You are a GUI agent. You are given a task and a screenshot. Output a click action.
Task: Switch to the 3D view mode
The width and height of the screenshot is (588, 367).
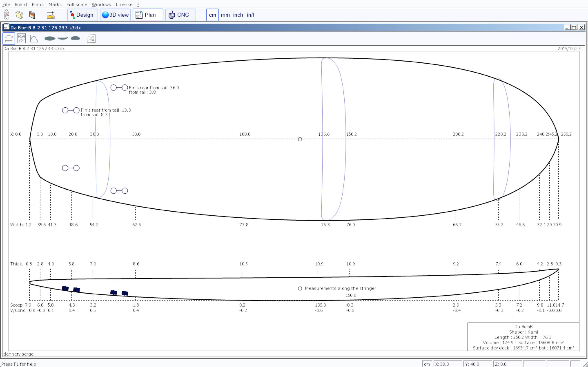115,15
